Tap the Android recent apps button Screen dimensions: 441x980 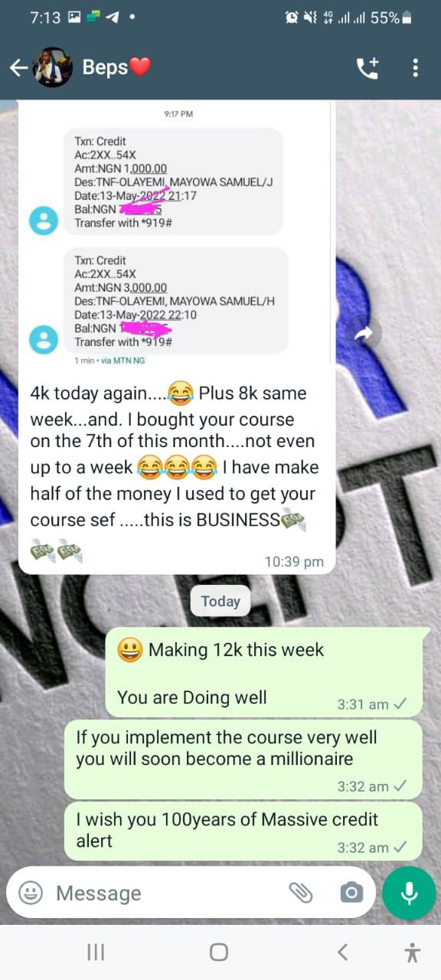(x=96, y=952)
